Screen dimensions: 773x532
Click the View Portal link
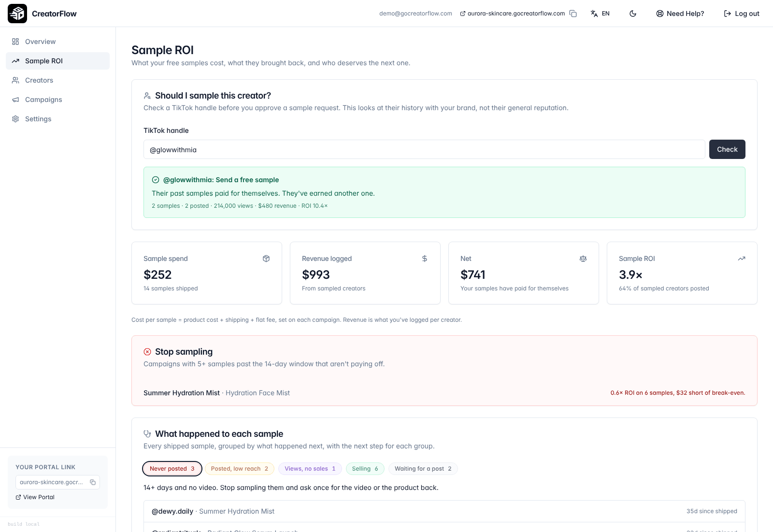click(x=35, y=497)
